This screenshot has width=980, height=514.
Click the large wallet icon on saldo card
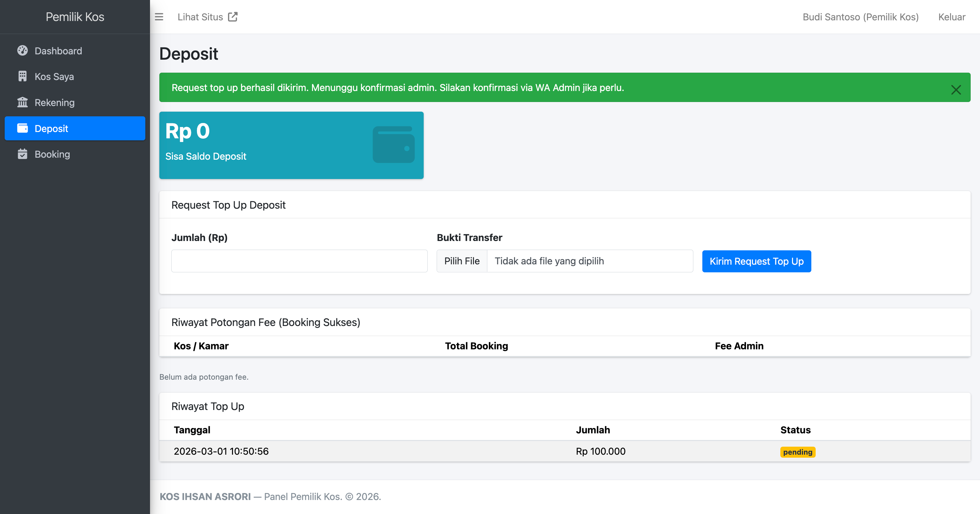coord(393,145)
